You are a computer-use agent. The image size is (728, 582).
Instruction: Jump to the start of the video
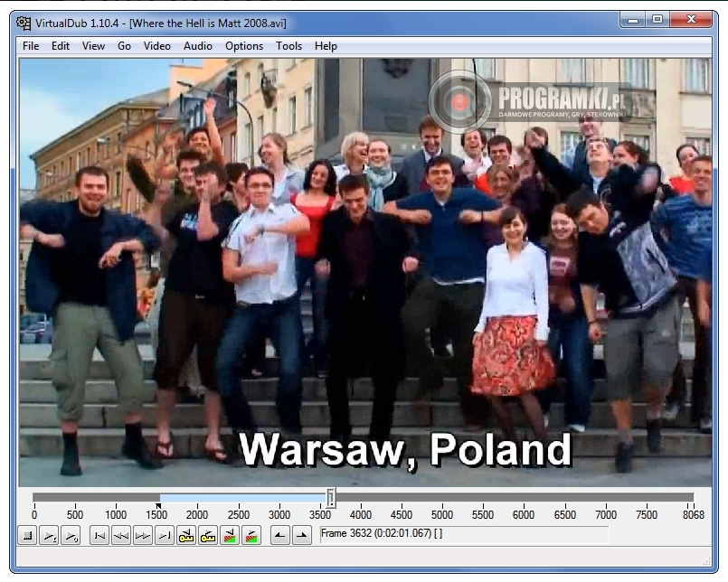(x=99, y=536)
